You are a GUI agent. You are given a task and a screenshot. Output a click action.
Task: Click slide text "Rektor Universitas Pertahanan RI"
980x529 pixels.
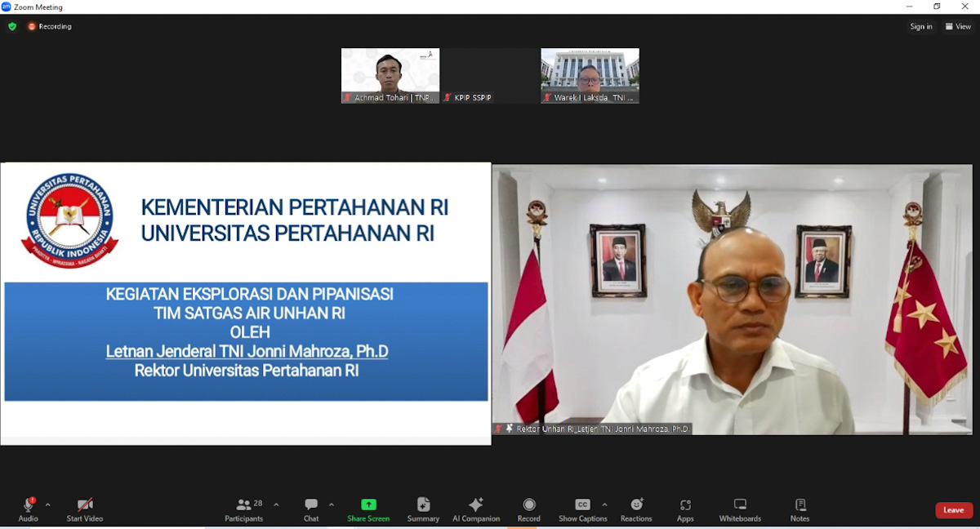point(247,370)
